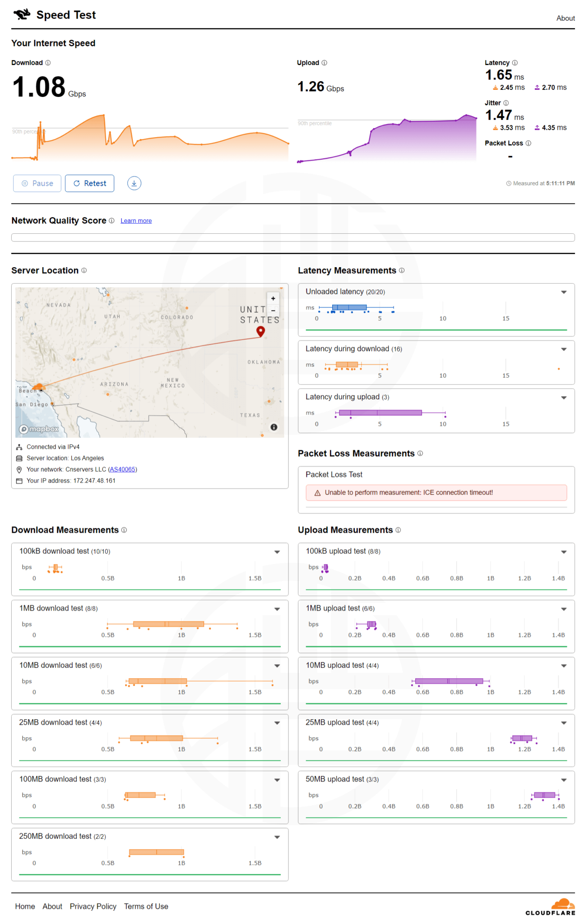
Task: Open Upload Measurements info icon
Action: (398, 530)
